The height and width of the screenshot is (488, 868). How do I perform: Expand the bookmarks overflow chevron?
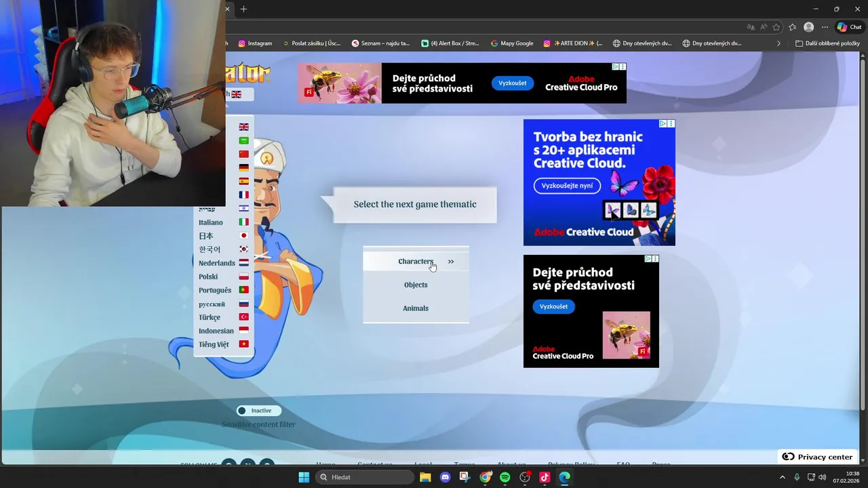(778, 43)
